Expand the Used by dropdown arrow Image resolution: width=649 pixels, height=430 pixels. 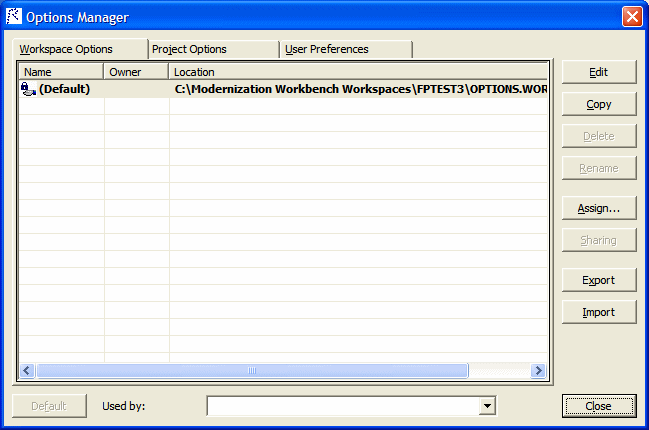487,406
